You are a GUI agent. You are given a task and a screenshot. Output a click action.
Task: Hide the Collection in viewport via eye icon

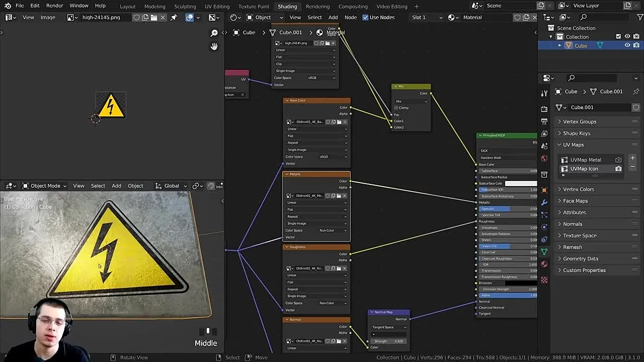(627, 37)
